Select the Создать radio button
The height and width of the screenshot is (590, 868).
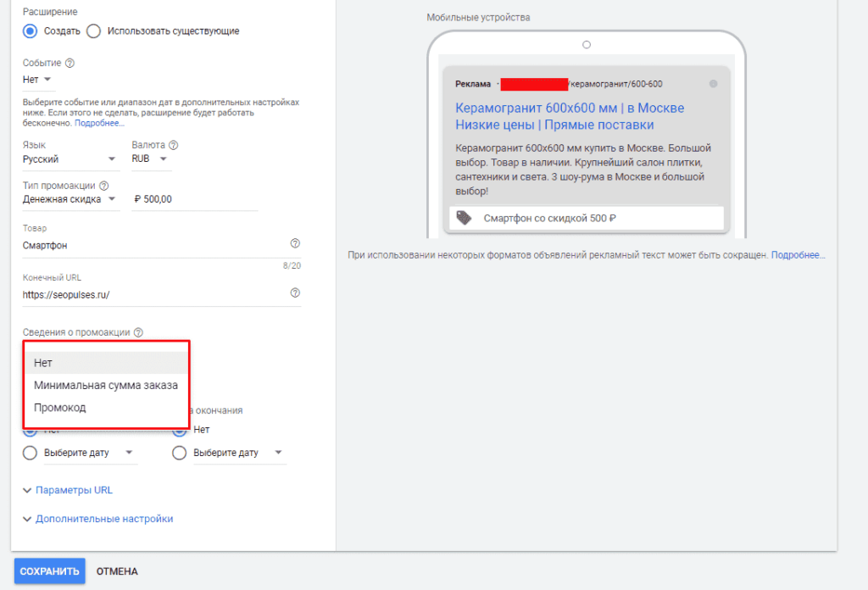pyautogui.click(x=30, y=31)
